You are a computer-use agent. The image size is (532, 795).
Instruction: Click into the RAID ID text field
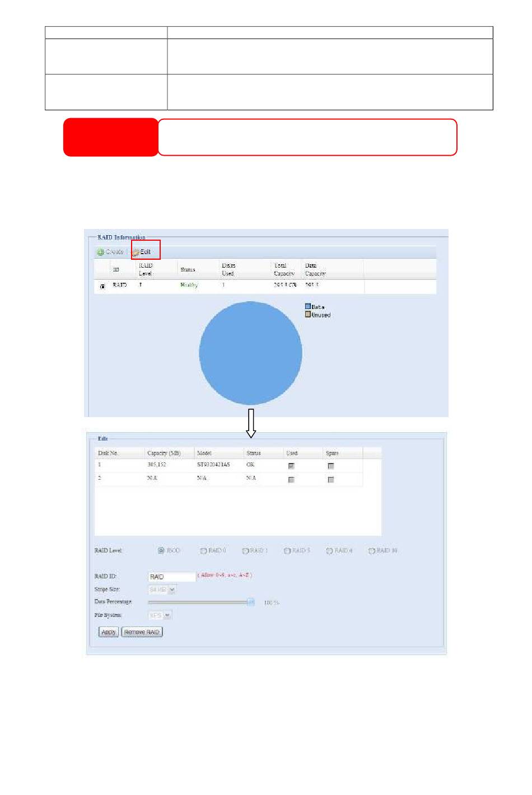[x=171, y=577]
